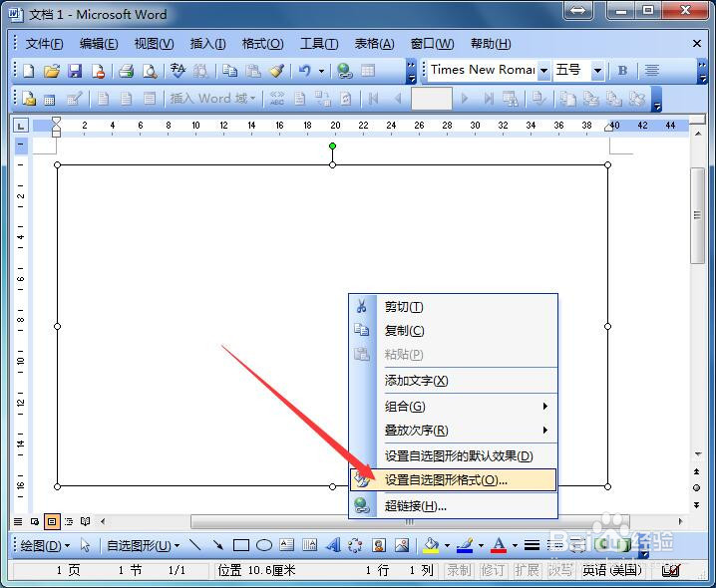Select the Line drawing tool

[x=195, y=544]
